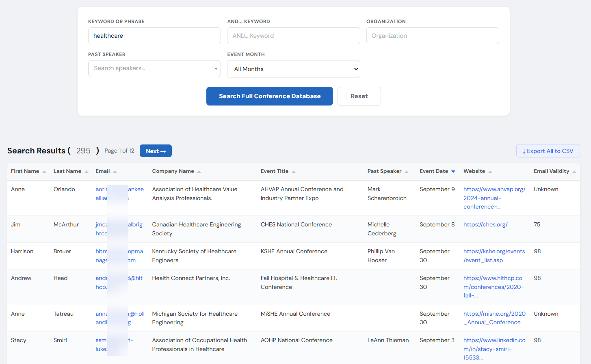The width and height of the screenshot is (591, 364).
Task: Select 'September 9' event date cell
Action: 437,189
